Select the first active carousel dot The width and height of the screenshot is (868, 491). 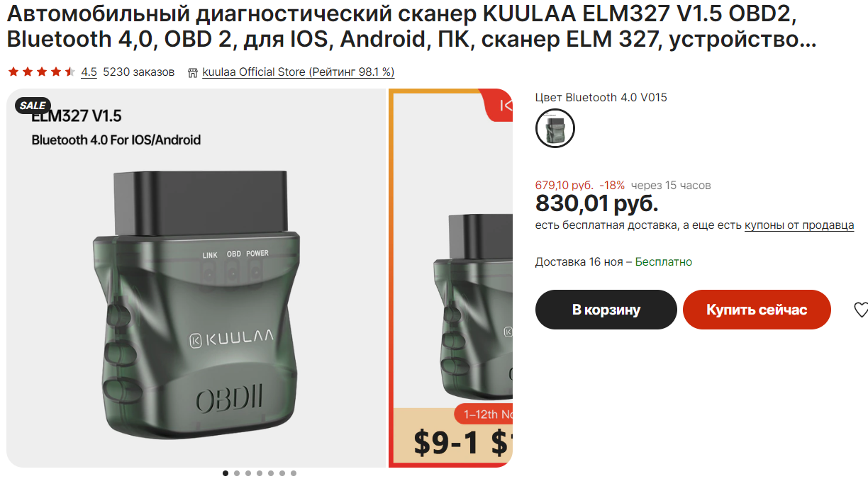point(226,473)
